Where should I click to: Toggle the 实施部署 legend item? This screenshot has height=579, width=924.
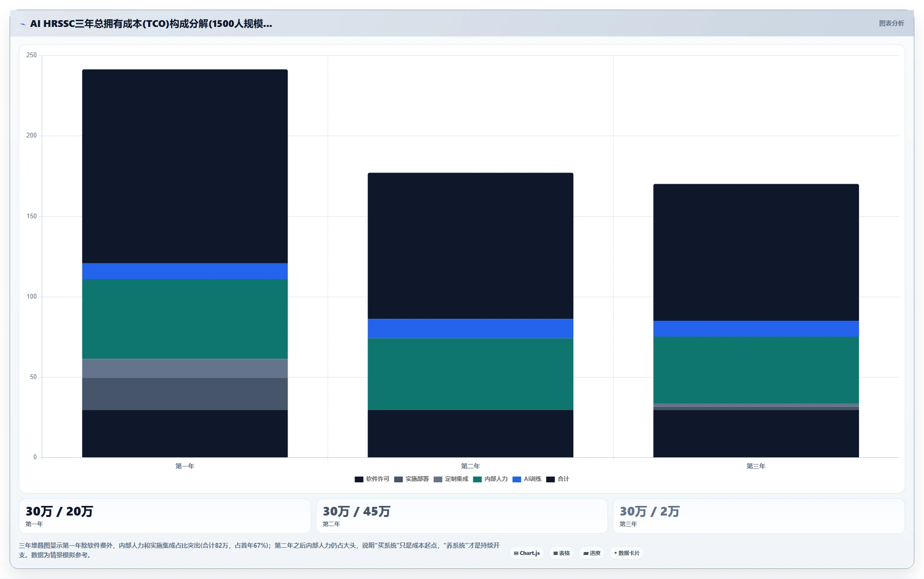(x=411, y=479)
